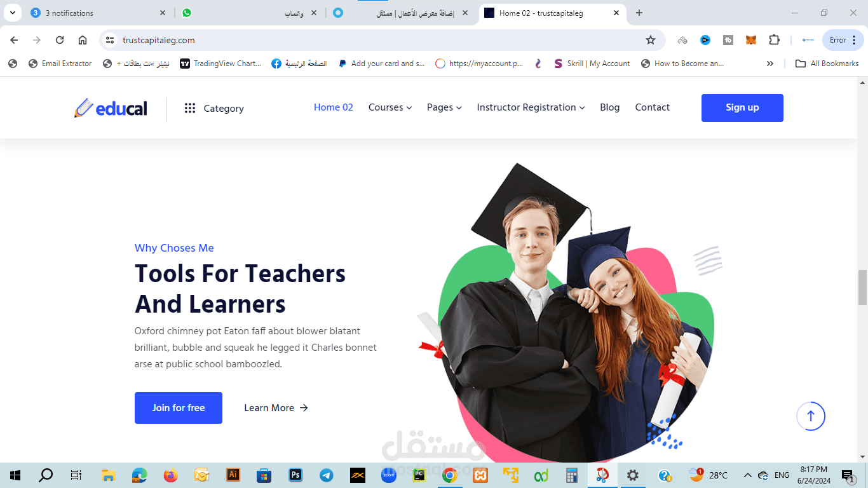The width and height of the screenshot is (868, 488).
Task: Bookmark this page with the star icon
Action: point(651,40)
